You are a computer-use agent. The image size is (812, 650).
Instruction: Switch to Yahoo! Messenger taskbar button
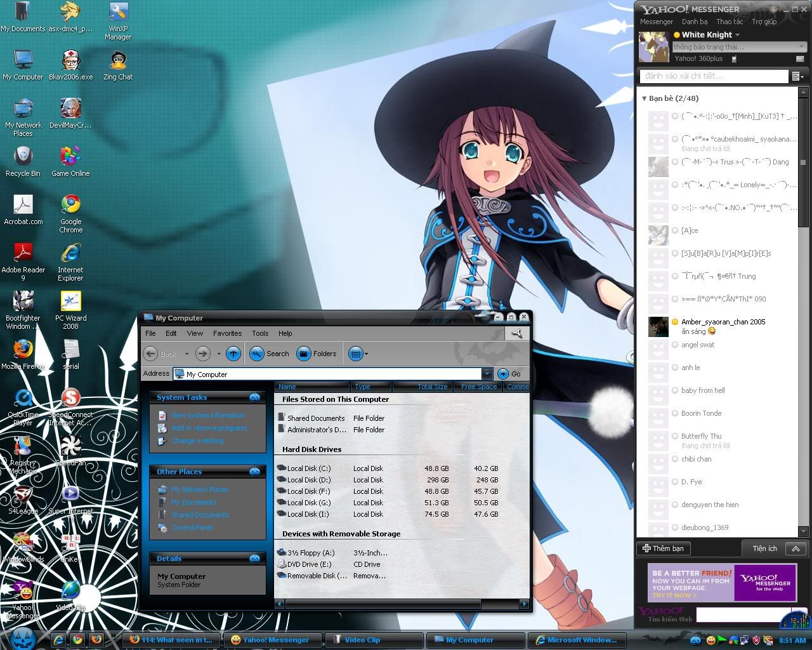[273, 640]
